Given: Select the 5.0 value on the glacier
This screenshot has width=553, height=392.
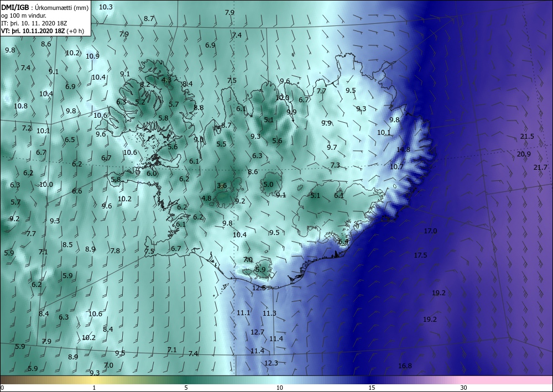Looking at the screenshot, I should 268,184.
